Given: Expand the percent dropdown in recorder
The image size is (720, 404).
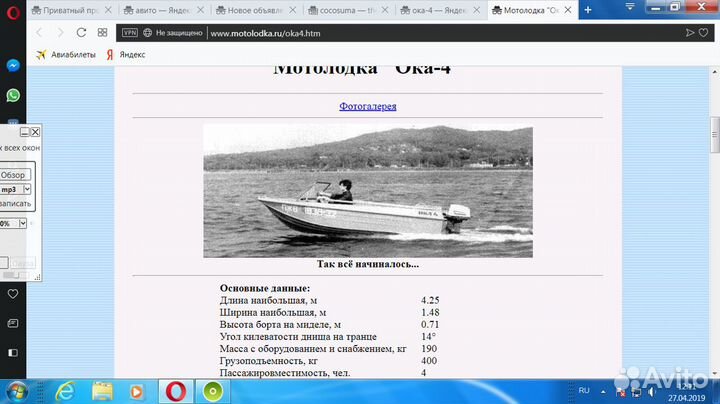Looking at the screenshot, I should coord(22,224).
